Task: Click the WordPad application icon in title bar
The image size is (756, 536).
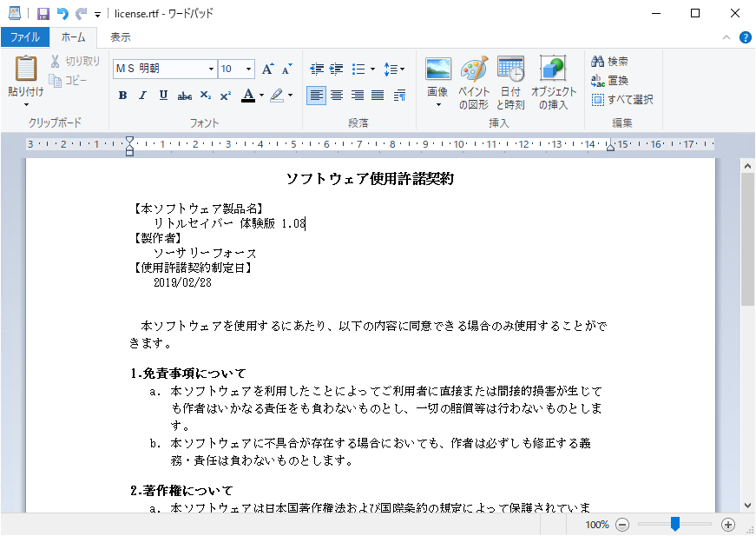Action: tap(15, 14)
